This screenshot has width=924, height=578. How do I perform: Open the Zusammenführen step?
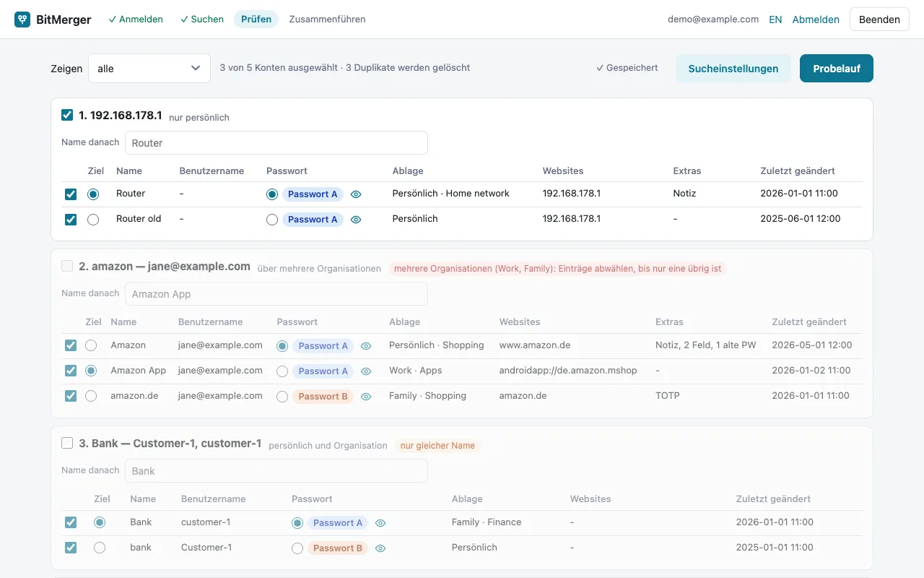(x=327, y=20)
